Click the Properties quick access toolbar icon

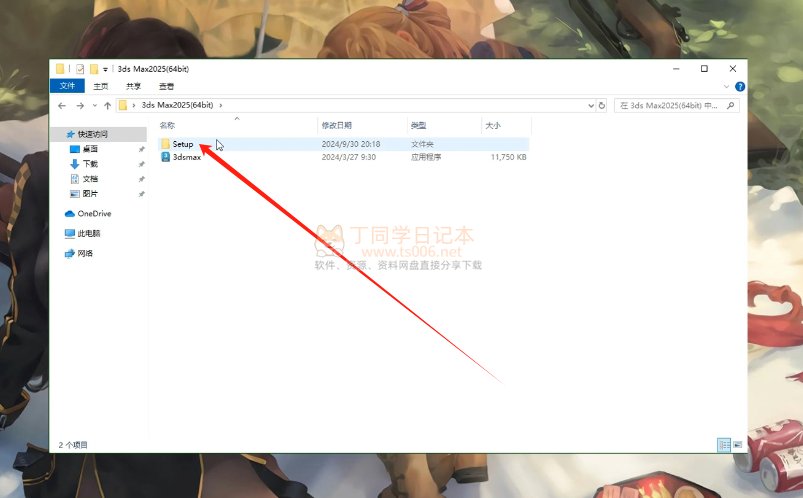coord(80,69)
